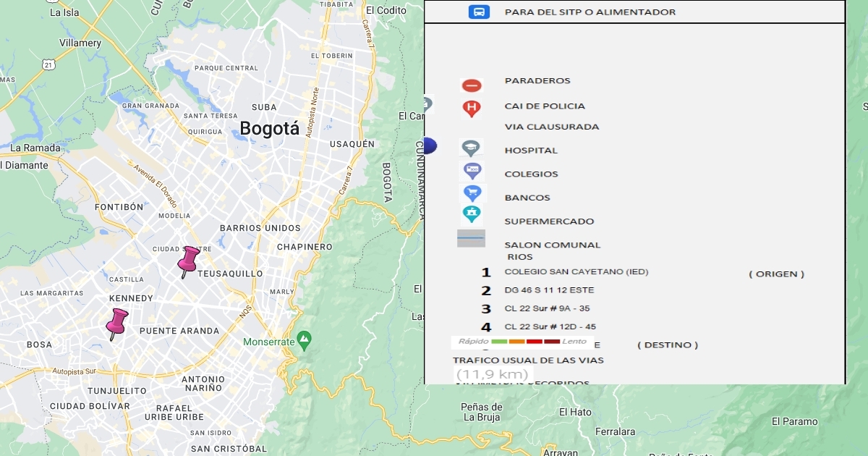Screen dimensions: 868x456
Task: Click the purple bank pin icon
Action: point(472,171)
